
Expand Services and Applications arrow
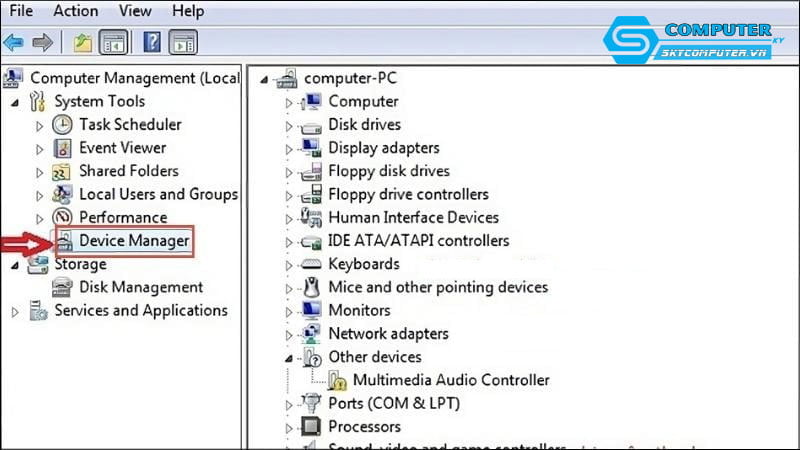point(15,312)
